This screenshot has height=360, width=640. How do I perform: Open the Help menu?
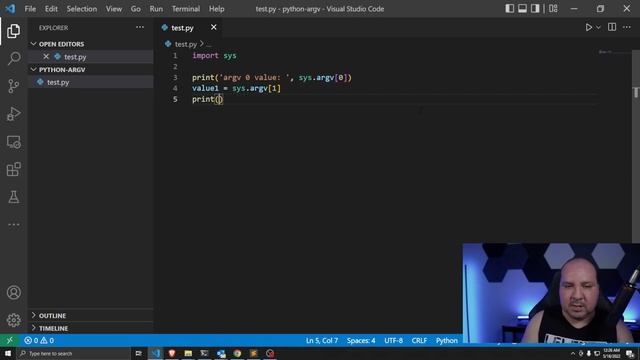pyautogui.click(x=216, y=9)
